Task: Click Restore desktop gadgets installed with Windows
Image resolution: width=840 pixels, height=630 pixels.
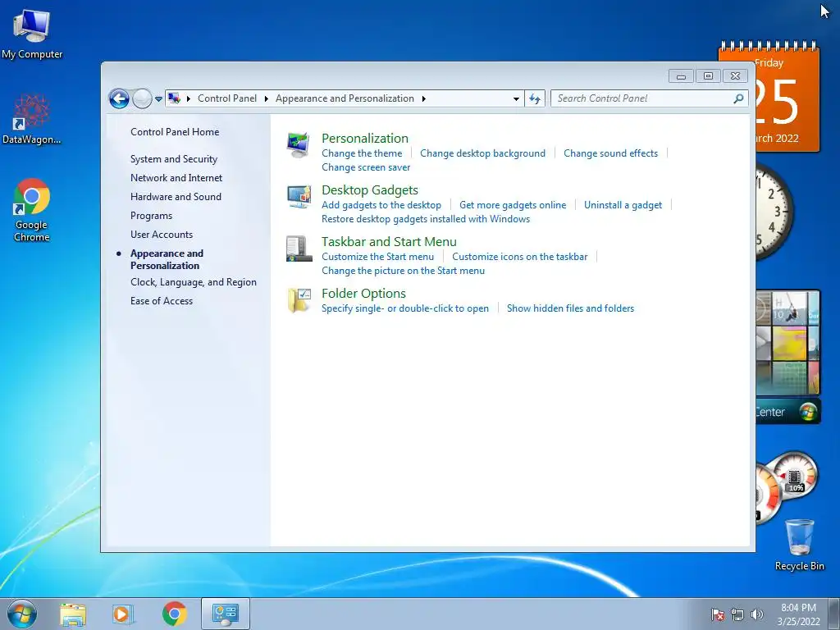Action: [x=426, y=218]
